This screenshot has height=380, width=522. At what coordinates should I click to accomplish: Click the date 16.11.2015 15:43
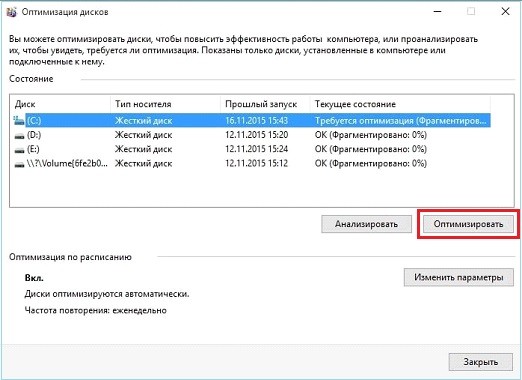click(256, 120)
